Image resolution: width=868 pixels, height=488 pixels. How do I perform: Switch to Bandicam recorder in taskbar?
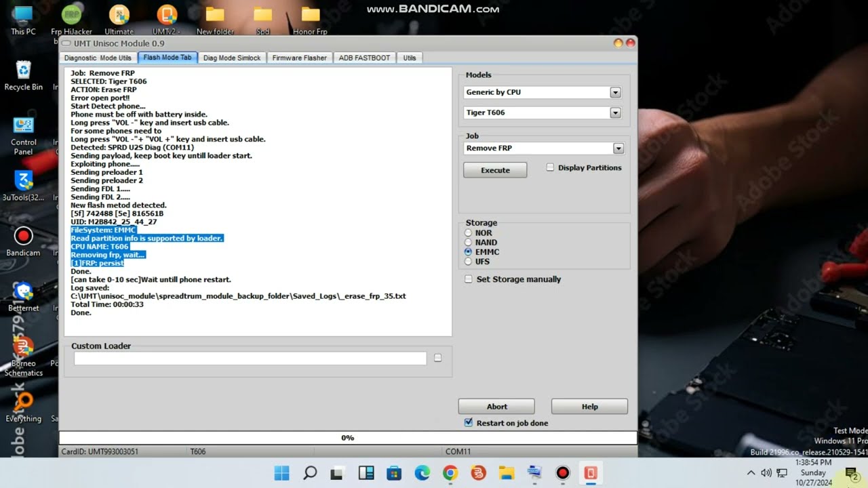click(x=563, y=473)
